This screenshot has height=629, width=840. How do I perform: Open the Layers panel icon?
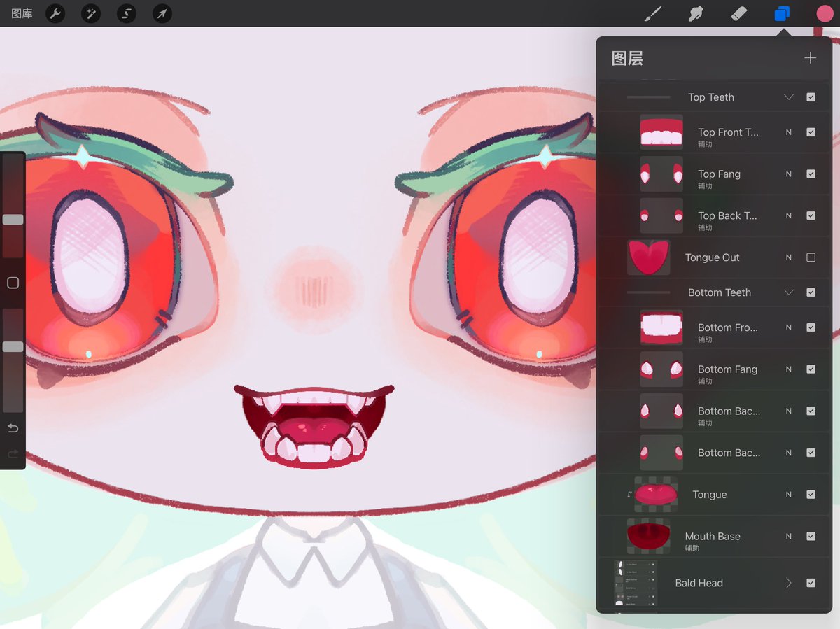click(782, 13)
